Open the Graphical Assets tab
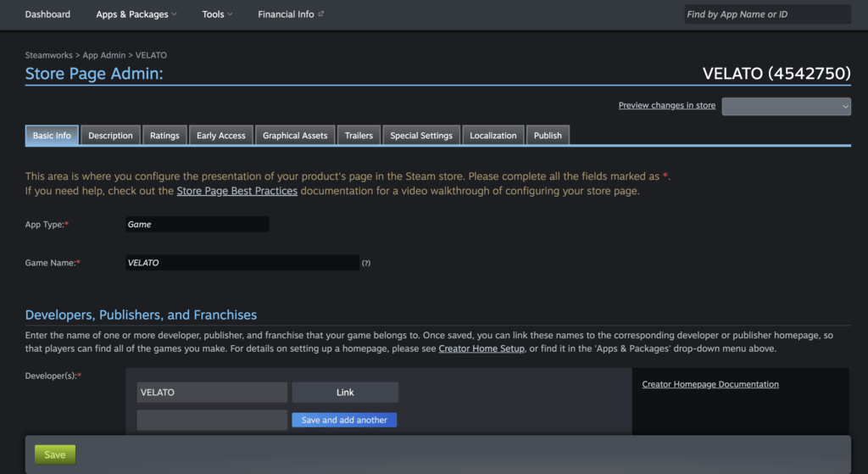Screen dimensions: 868x474 coord(295,136)
